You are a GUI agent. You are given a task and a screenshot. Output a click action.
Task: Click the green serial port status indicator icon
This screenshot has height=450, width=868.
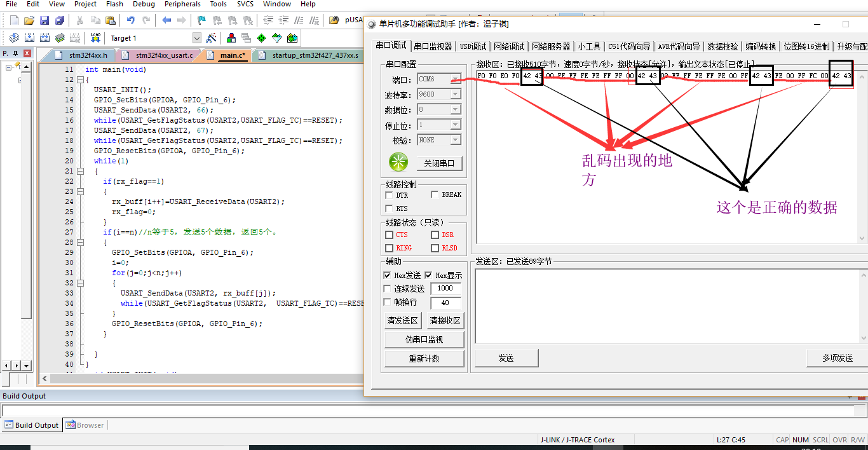[x=398, y=163]
